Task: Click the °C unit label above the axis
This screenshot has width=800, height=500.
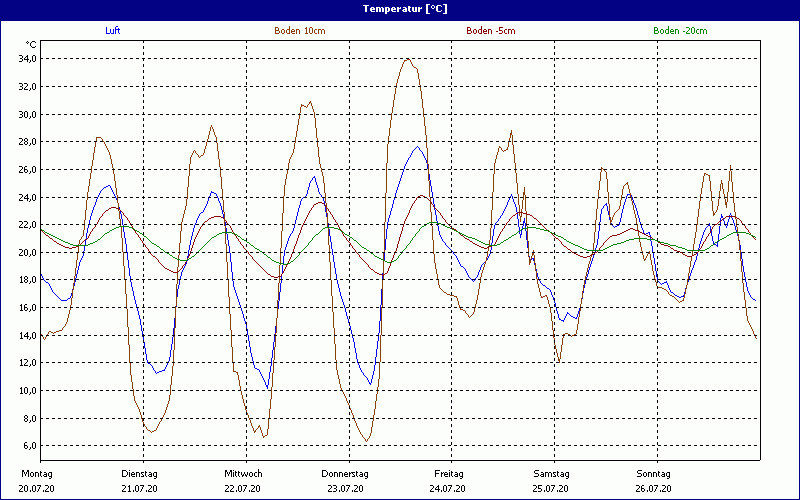Action: pos(31,44)
